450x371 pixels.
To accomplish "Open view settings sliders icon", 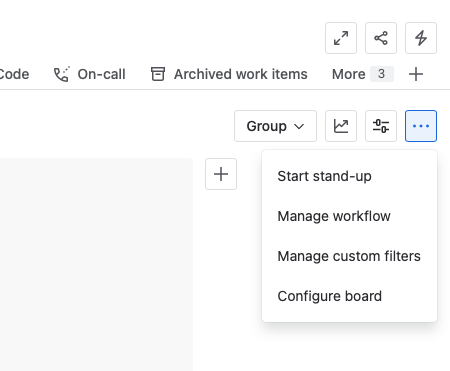I will (x=381, y=126).
